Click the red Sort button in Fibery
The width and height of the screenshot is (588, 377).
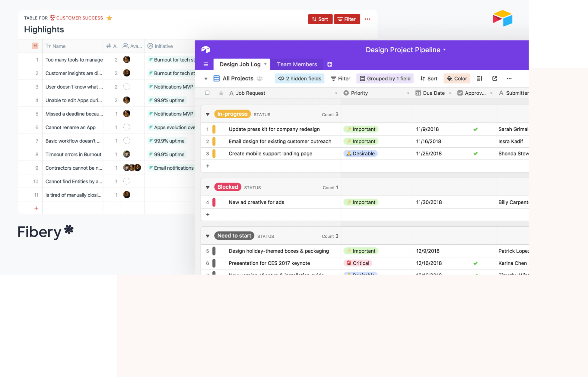[320, 19]
